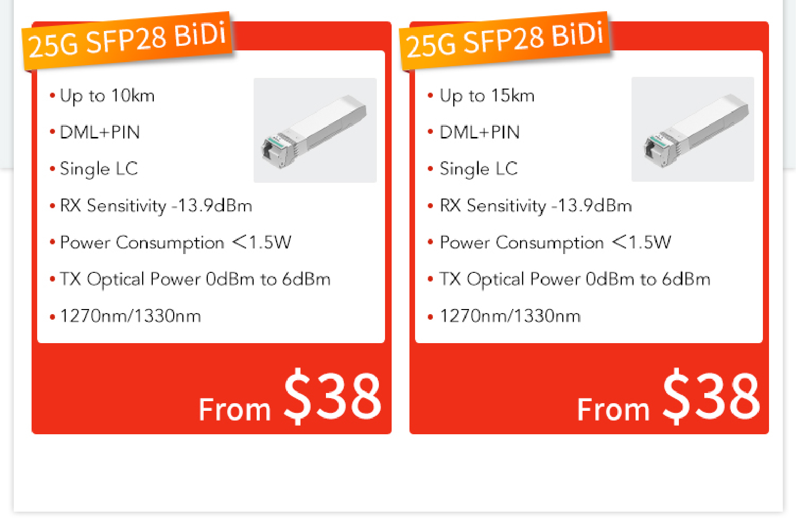Click right card's 1270nm/1330nm wavelength text
Image resolution: width=796 pixels, height=532 pixels.
[x=510, y=316]
